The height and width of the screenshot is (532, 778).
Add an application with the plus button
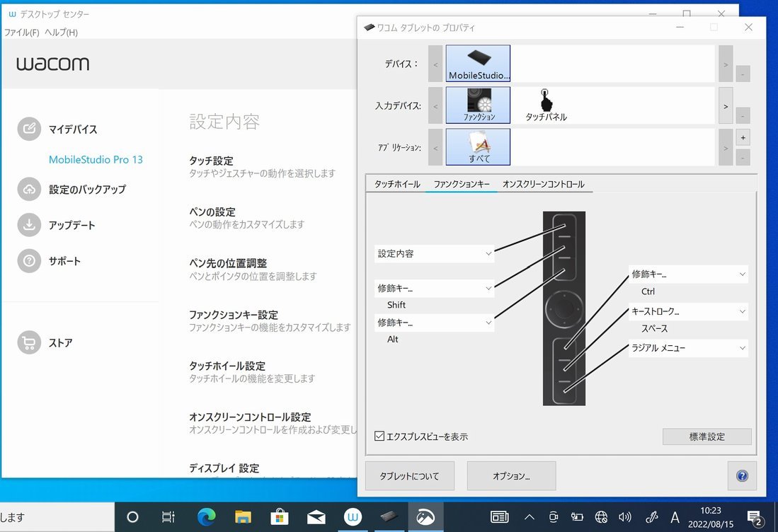(743, 137)
